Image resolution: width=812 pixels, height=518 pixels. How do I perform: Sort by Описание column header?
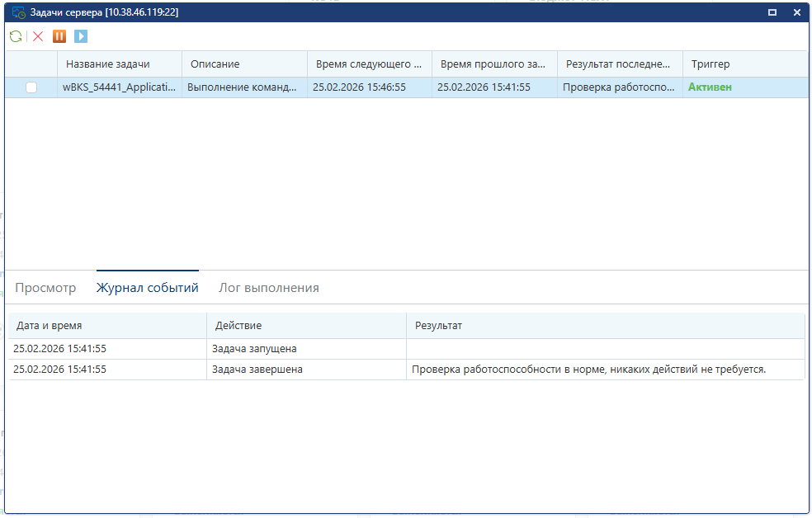[x=244, y=64]
